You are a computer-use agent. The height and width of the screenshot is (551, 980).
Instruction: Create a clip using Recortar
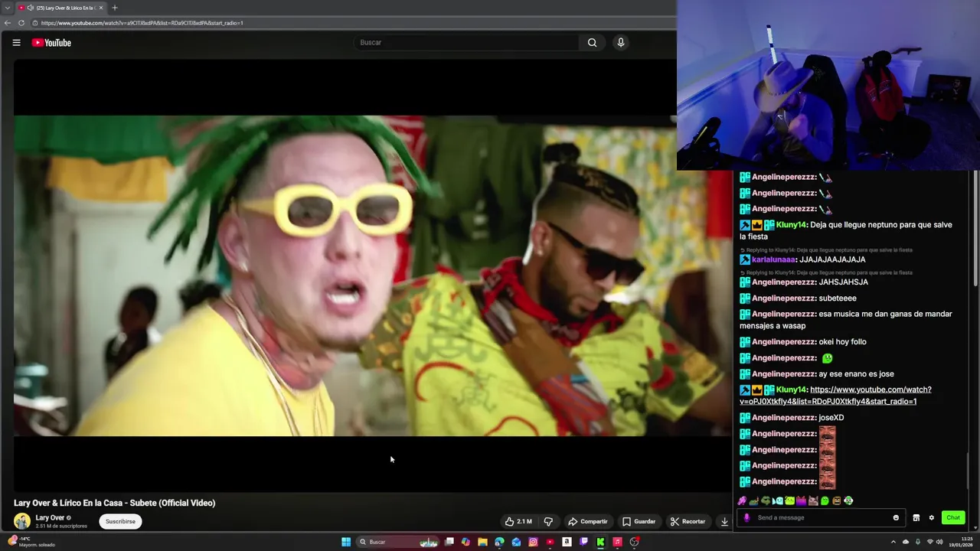click(688, 521)
